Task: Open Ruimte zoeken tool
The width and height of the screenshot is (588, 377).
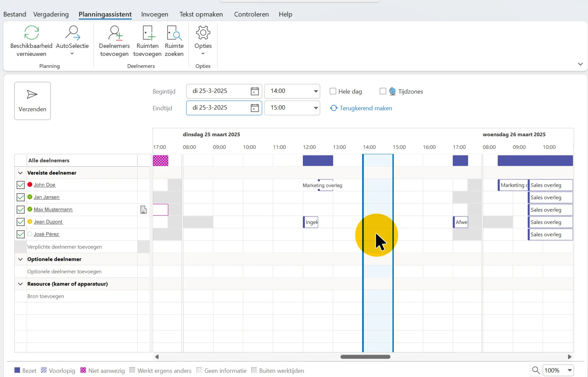Action: [x=174, y=33]
